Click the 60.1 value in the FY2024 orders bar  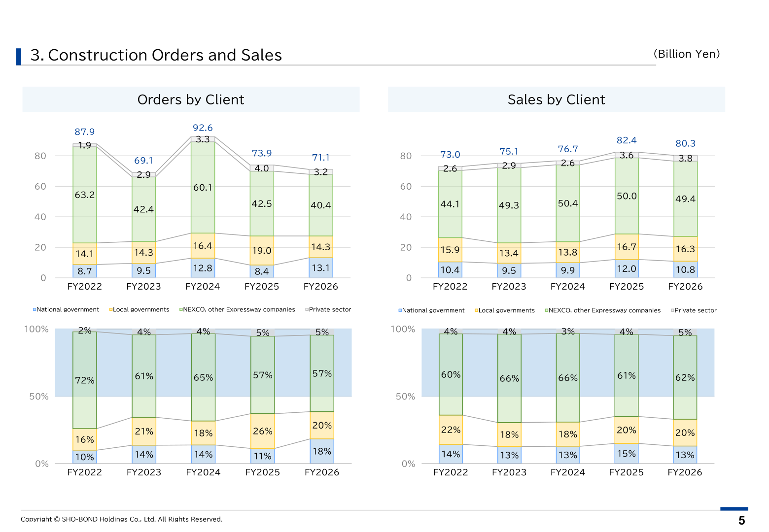pos(203,188)
